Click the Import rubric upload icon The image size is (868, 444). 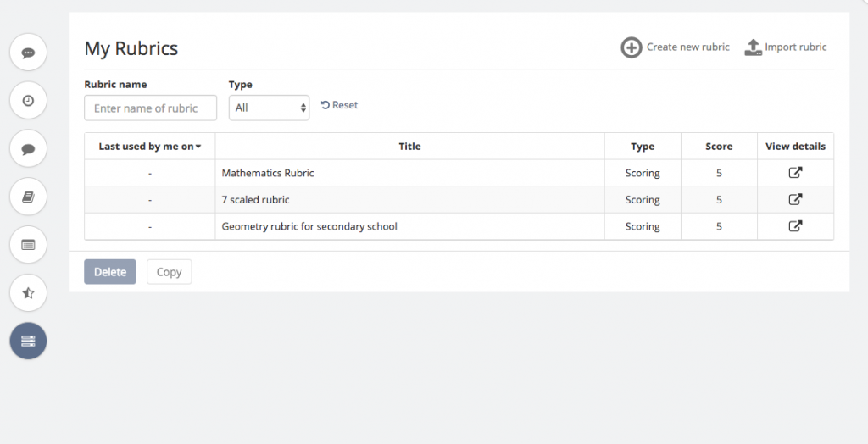pyautogui.click(x=753, y=47)
